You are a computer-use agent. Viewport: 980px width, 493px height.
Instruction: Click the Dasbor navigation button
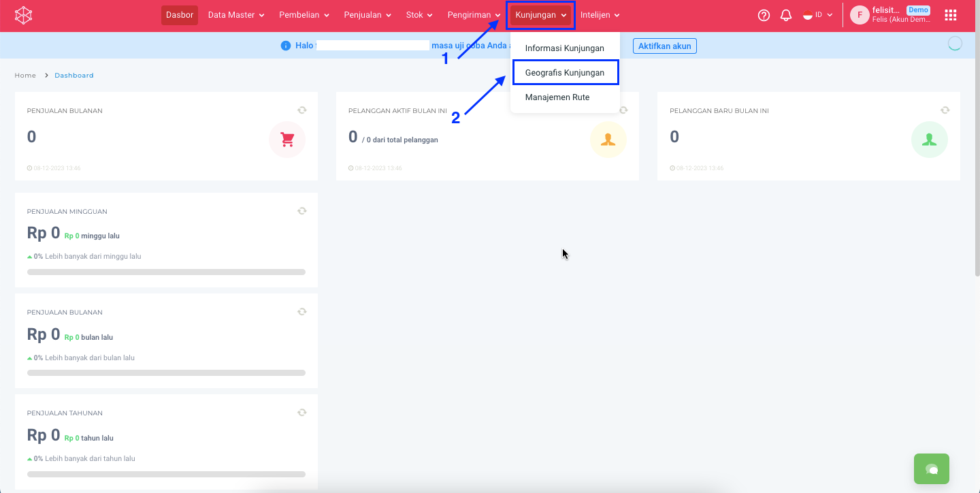tap(180, 15)
